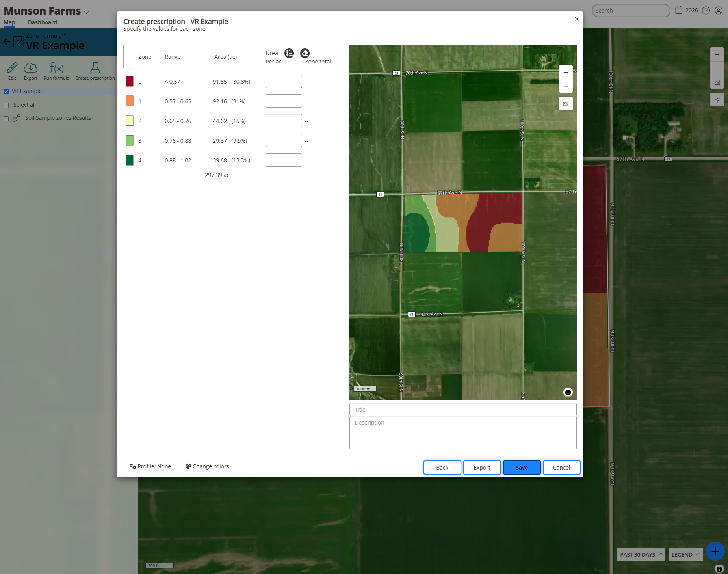Click the icon beside Soil Sample zones Results
Image resolution: width=728 pixels, height=574 pixels.
coord(17,118)
